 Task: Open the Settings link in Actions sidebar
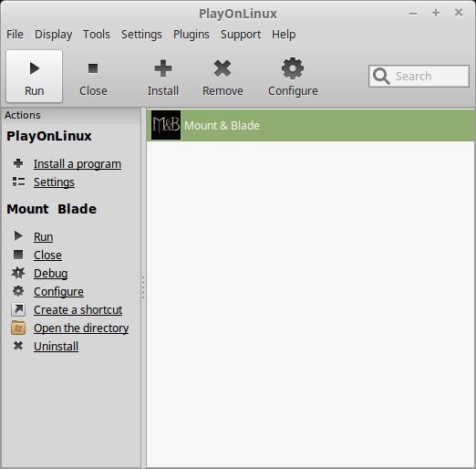point(54,182)
